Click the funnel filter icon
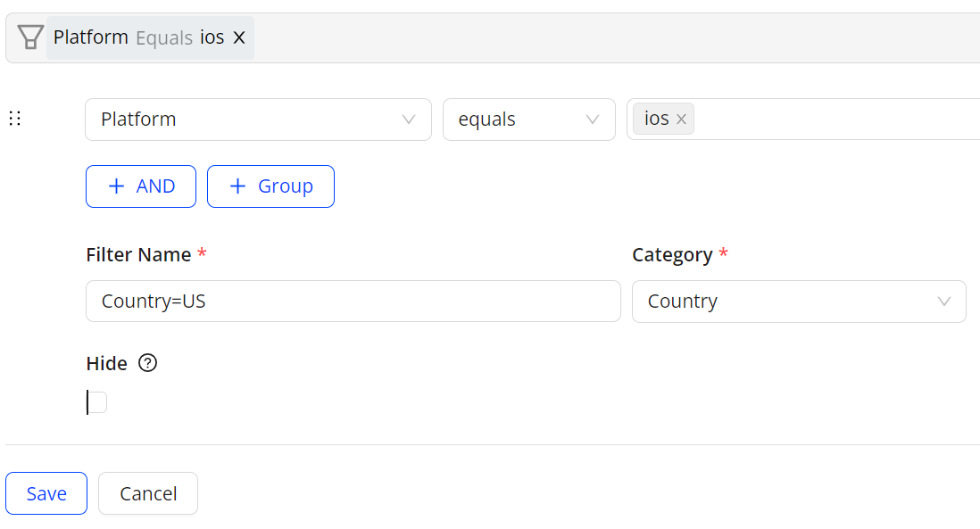Screen dimensions: 980x529 click(x=30, y=37)
